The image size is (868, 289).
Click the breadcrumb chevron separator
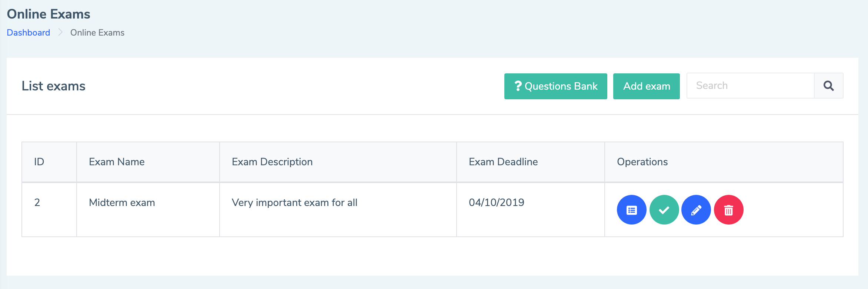[60, 33]
